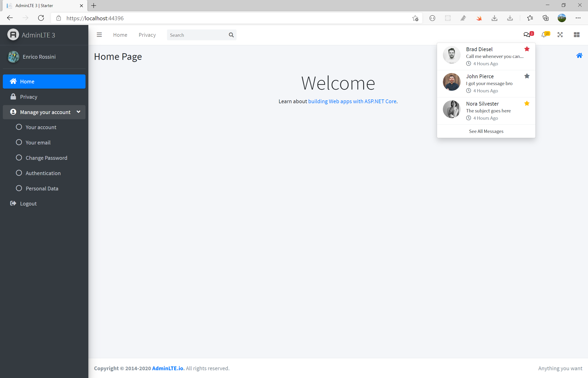Enter fullscreen using the expand arrows icon
The width and height of the screenshot is (588, 378).
tap(560, 35)
